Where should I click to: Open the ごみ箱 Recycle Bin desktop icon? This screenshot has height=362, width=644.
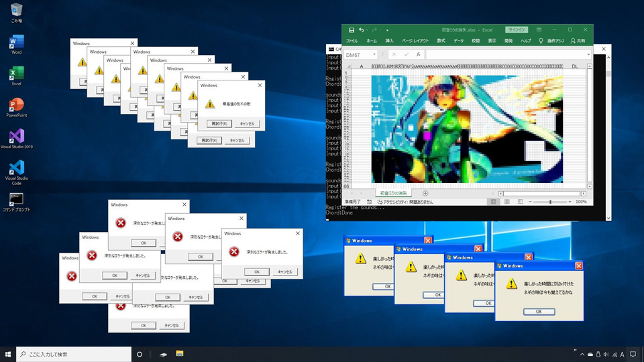click(x=16, y=12)
